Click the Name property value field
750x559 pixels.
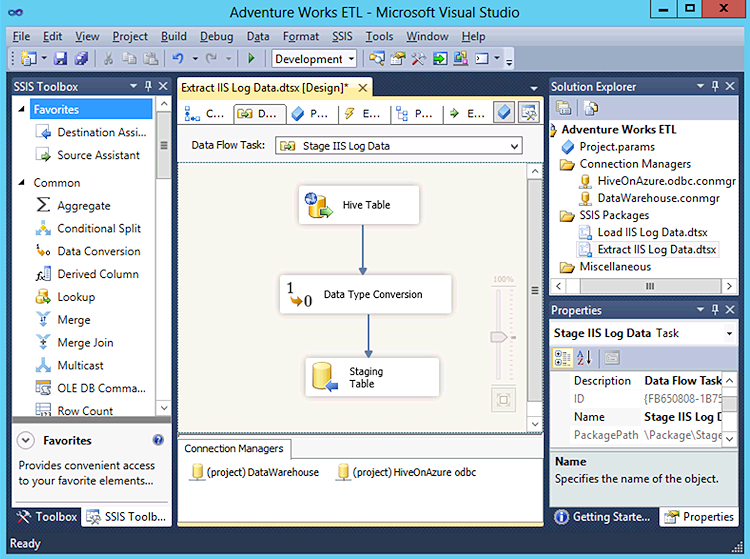click(x=682, y=417)
